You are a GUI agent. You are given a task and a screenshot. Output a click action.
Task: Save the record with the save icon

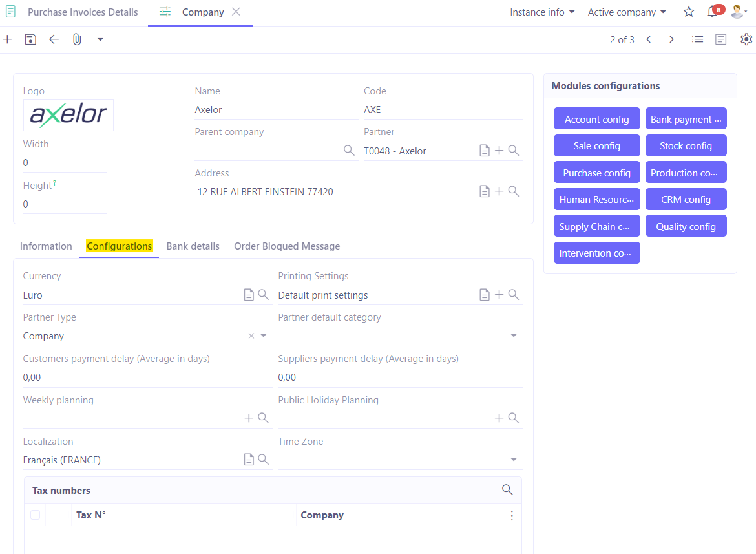30,39
